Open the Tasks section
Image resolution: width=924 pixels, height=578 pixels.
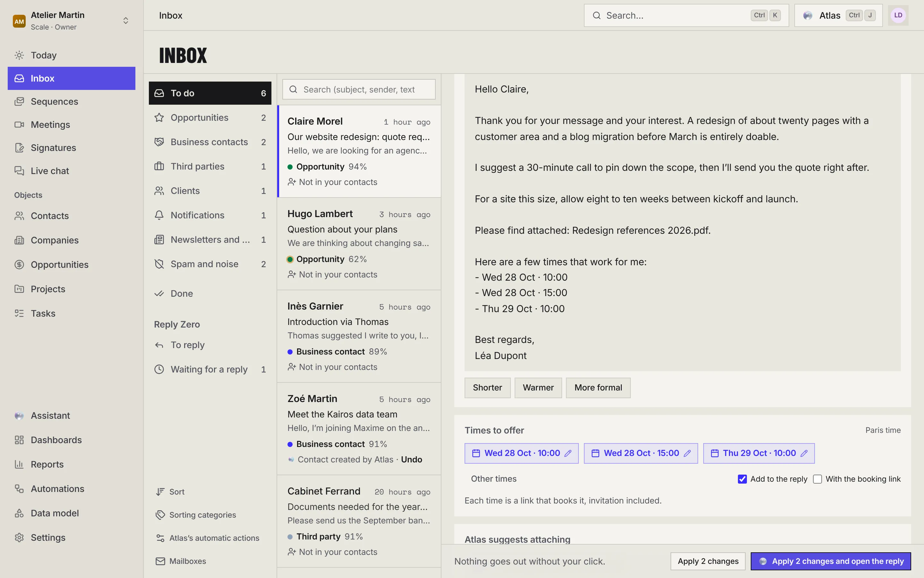click(72, 313)
